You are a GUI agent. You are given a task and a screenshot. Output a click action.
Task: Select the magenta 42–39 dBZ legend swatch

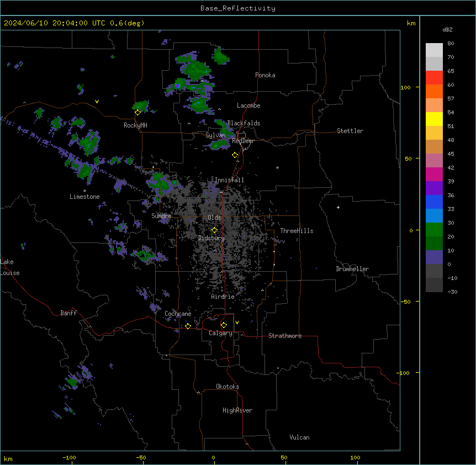[434, 174]
